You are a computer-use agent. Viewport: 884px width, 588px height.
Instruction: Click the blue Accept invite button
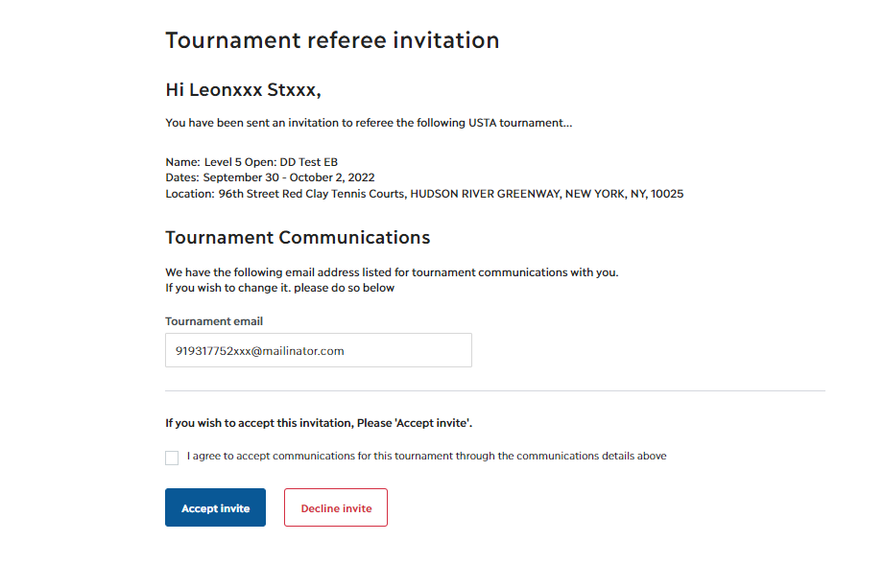click(x=215, y=507)
